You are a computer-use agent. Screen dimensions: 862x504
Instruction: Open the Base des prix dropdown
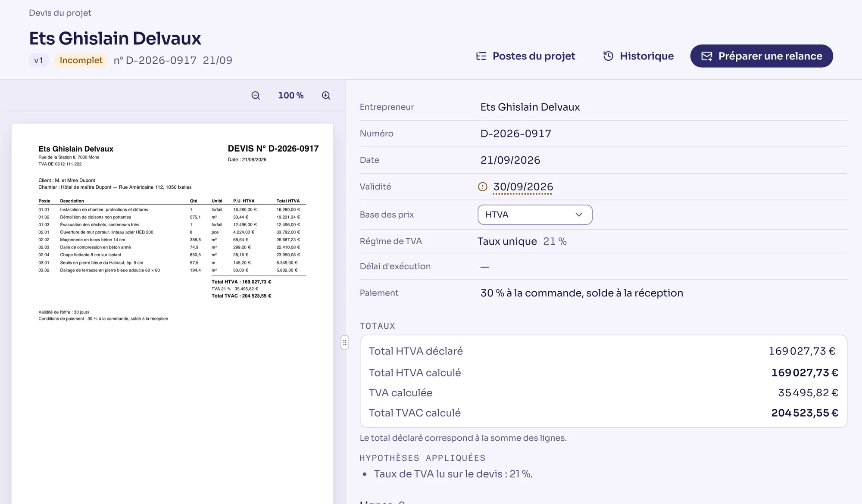point(535,215)
